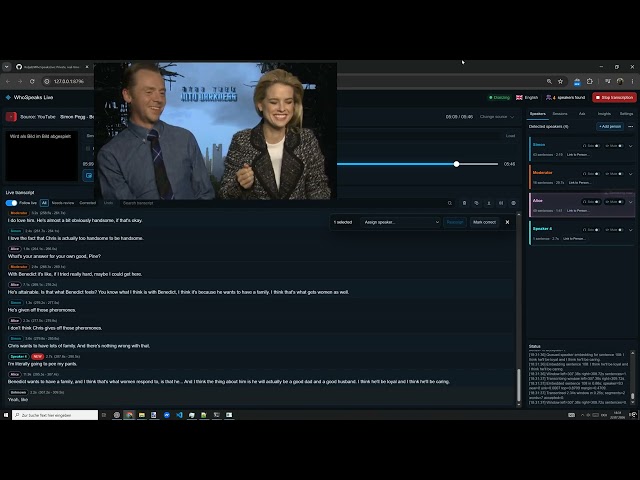640x480 pixels.
Task: Click the download icon in the transcript toolbar
Action: click(489, 203)
